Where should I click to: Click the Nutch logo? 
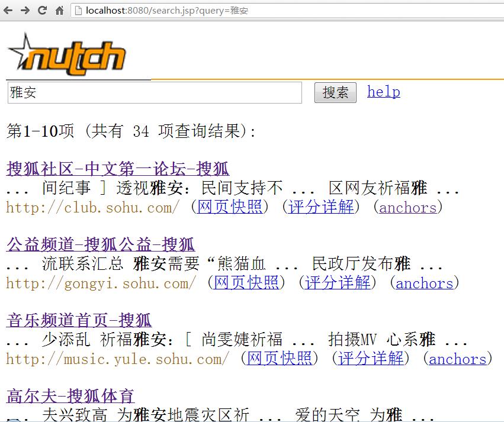click(66, 55)
